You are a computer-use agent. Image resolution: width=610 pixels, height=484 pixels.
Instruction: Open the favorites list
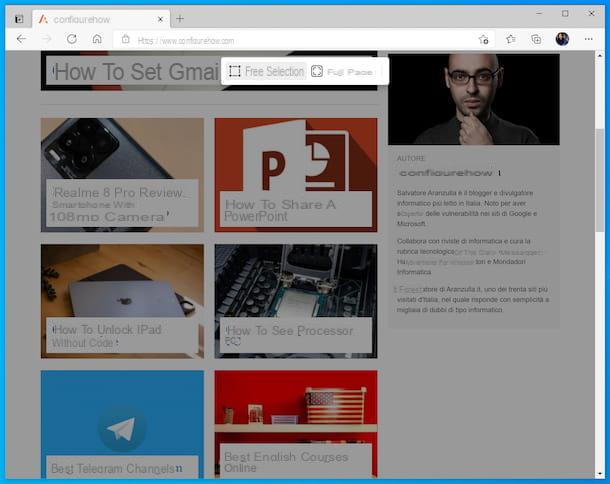click(511, 39)
